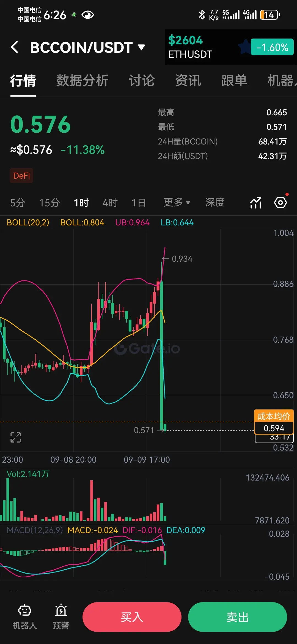Tap the 卖出 sell button

(x=238, y=617)
